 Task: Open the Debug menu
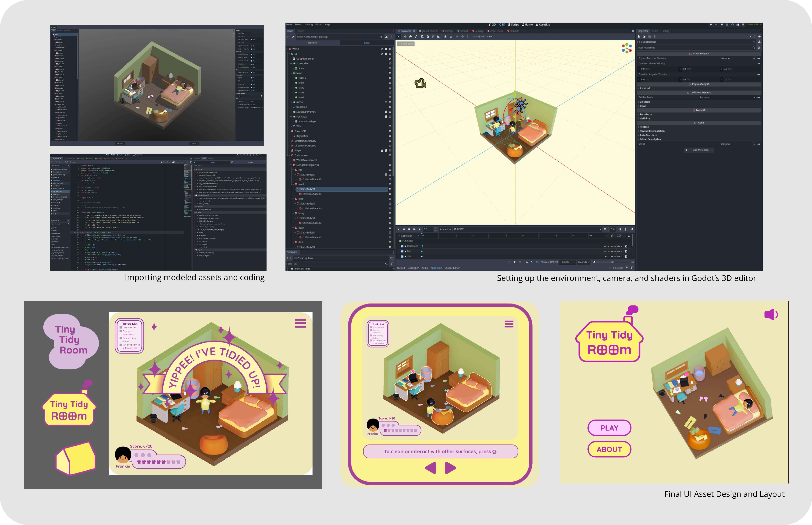point(309,24)
